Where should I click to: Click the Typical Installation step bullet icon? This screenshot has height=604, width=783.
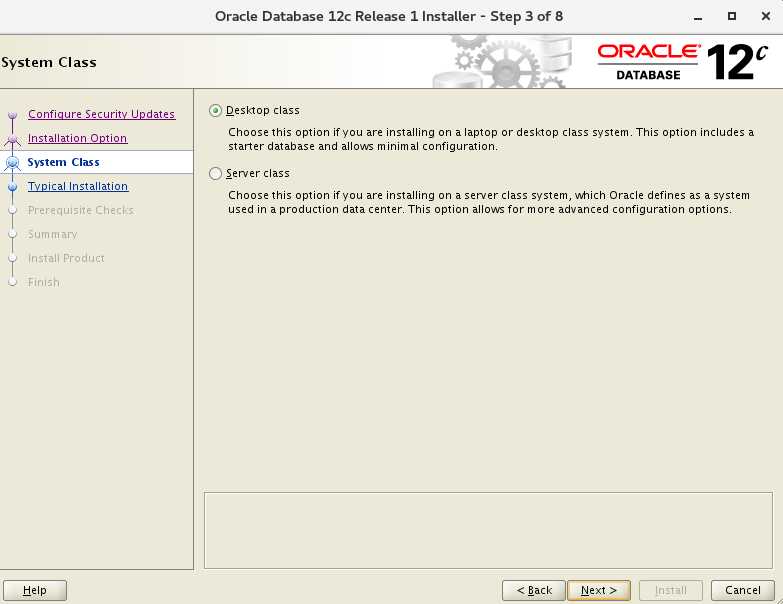[x=13, y=187]
